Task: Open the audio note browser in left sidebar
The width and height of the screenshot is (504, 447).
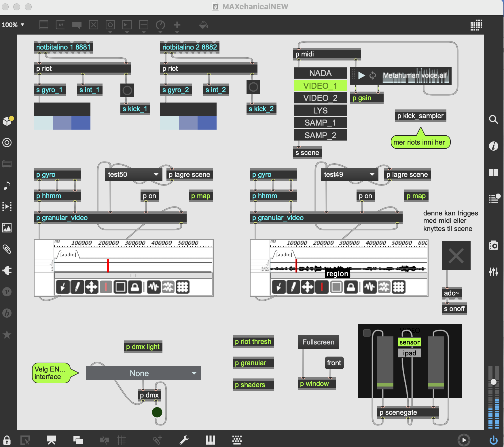Action: tap(7, 185)
